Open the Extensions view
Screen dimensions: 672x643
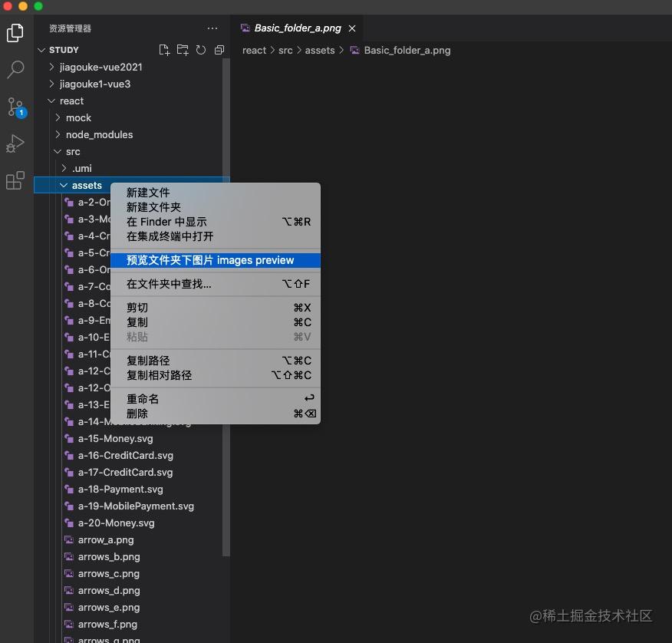pos(15,180)
